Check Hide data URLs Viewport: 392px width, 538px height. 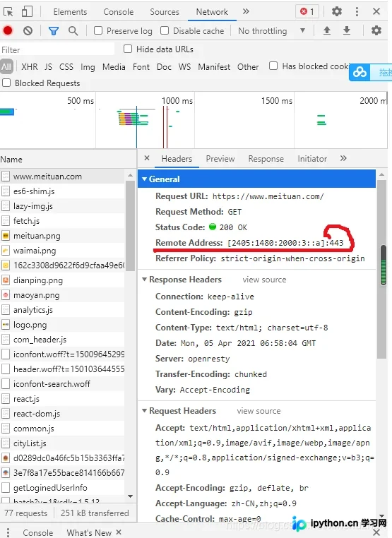tap(128, 49)
